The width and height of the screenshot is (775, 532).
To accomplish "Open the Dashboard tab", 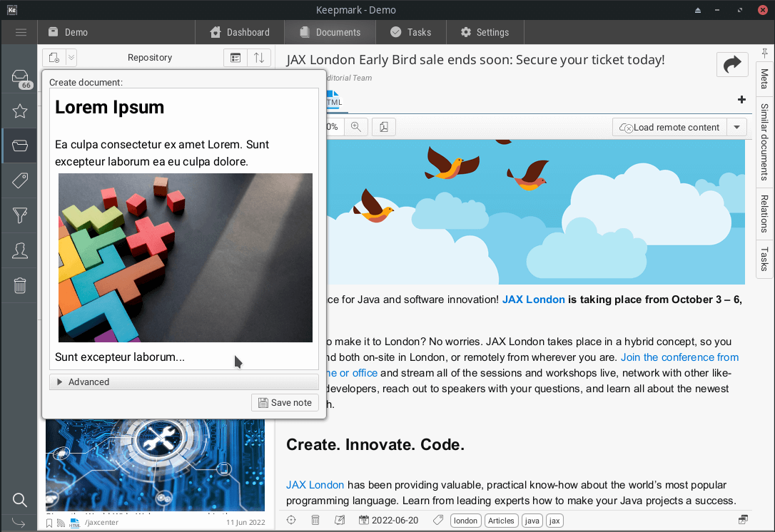I will (239, 32).
